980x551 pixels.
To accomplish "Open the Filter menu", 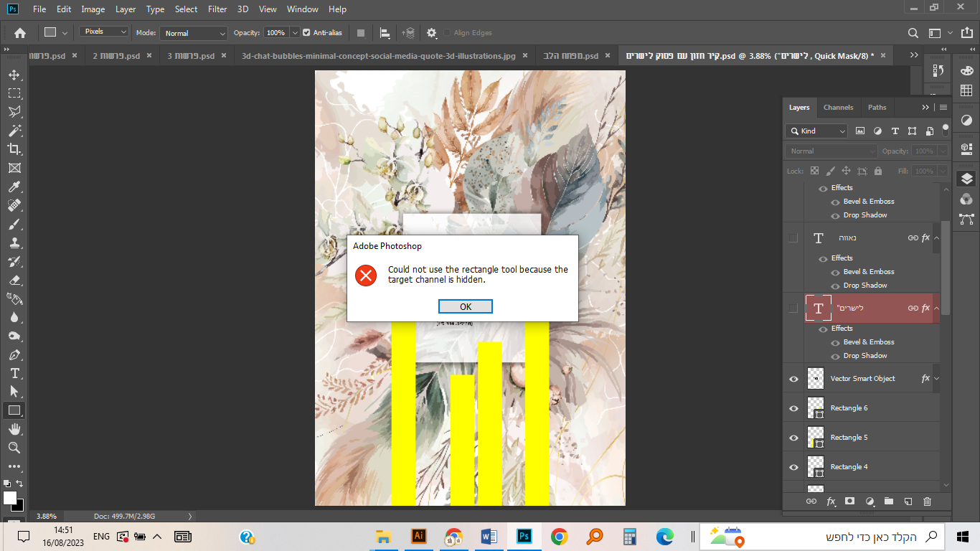I will (217, 9).
